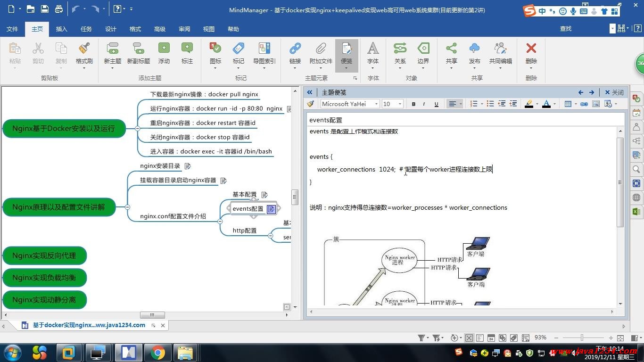Collapse notes pane with double chevron

coord(310,92)
